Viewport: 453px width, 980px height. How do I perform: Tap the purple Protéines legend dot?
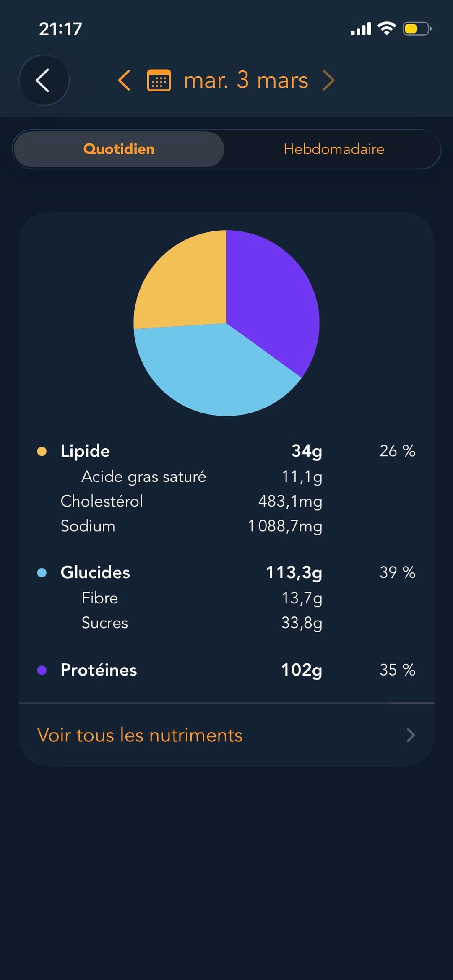pos(42,670)
